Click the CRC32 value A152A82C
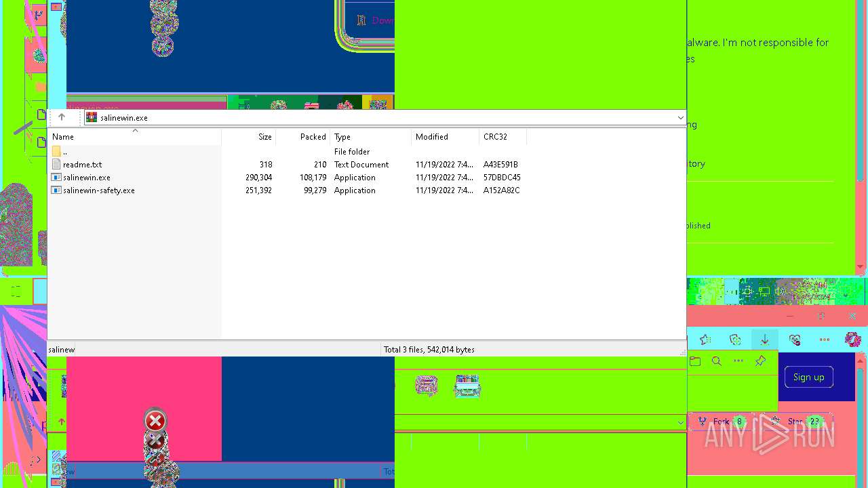The image size is (868, 488). (501, 190)
